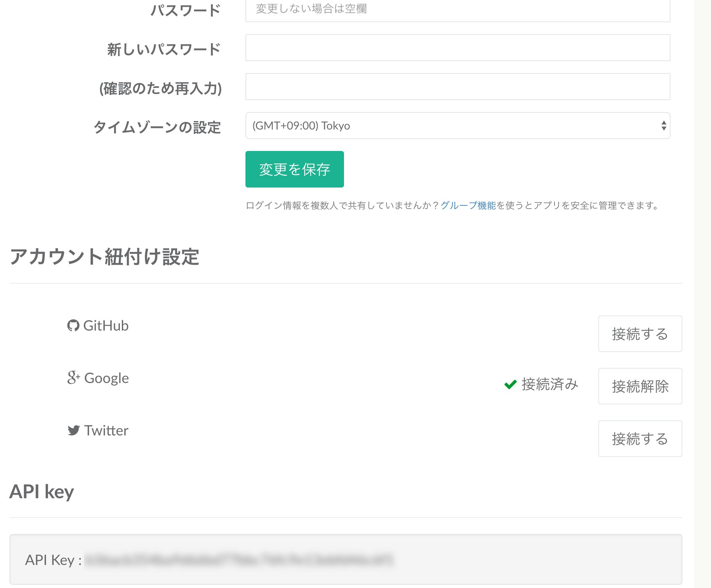Connect GitHub account with 接続する button
The image size is (711, 588).
point(640,334)
